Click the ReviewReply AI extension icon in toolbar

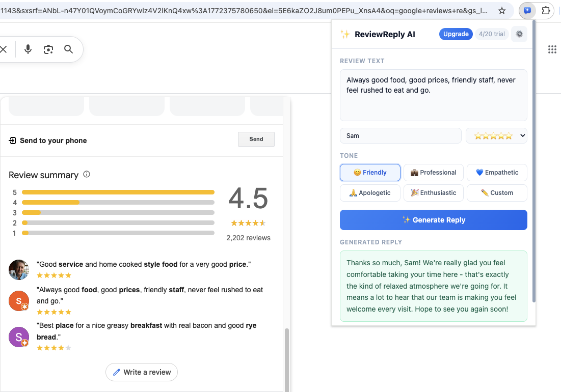[527, 10]
